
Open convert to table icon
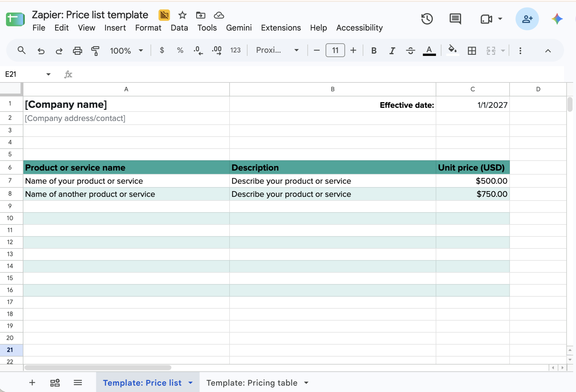[55, 383]
